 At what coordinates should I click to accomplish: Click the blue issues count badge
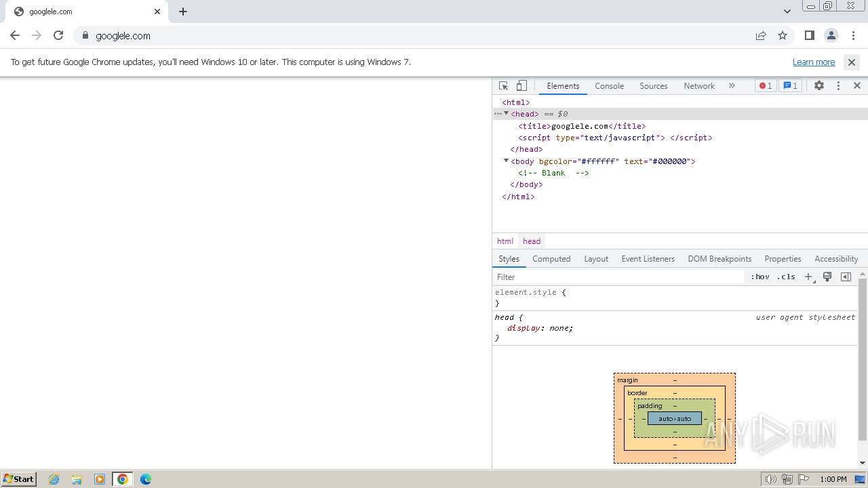pyautogui.click(x=790, y=86)
